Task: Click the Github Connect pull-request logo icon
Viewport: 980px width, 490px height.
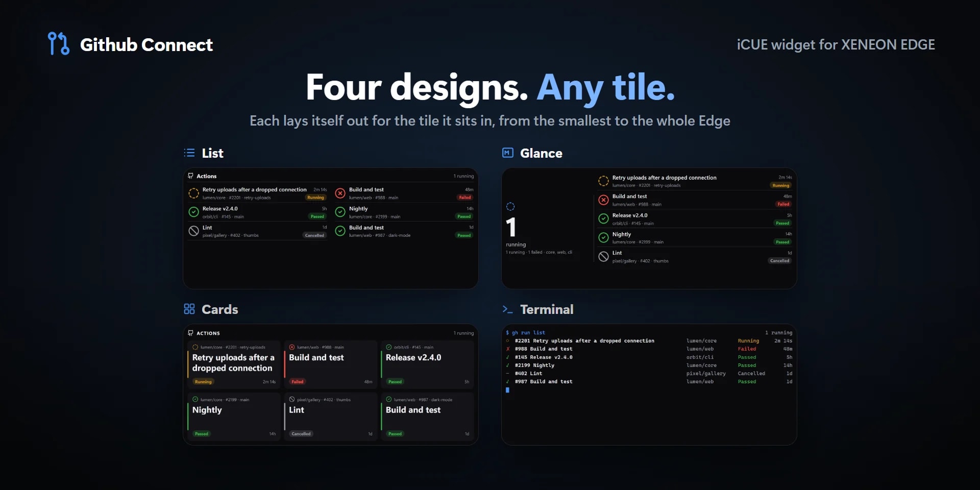Action: coord(58,44)
